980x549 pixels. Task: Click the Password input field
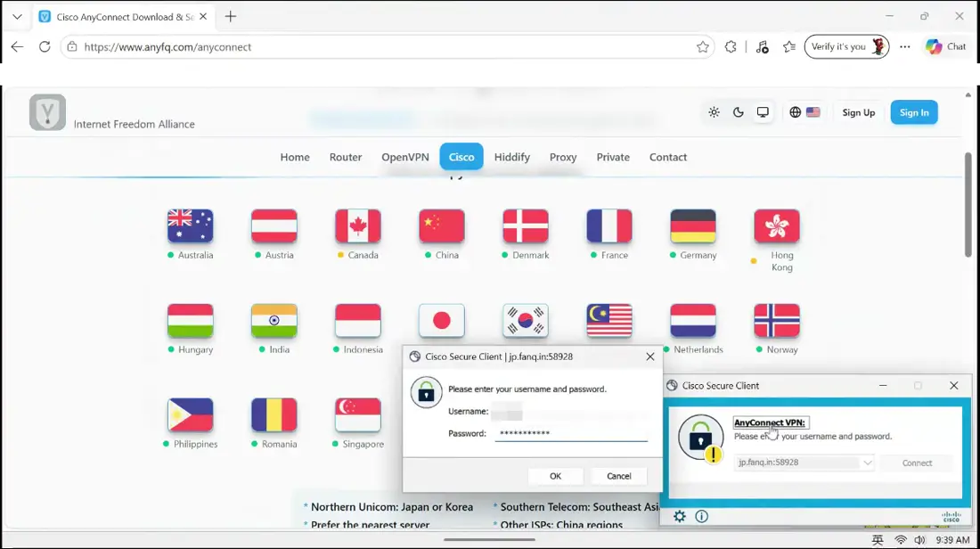pyautogui.click(x=570, y=433)
